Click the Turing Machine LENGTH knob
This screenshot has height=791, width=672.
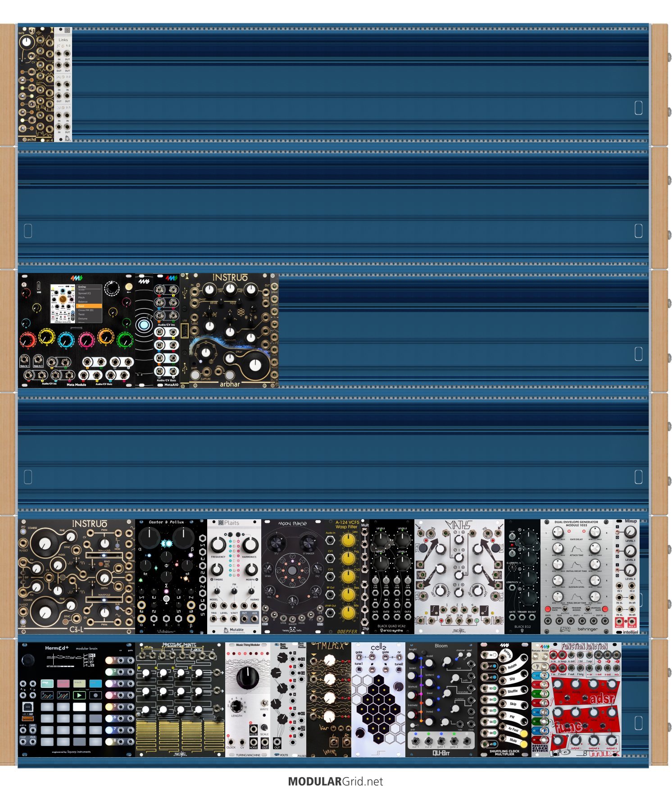pos(236,706)
